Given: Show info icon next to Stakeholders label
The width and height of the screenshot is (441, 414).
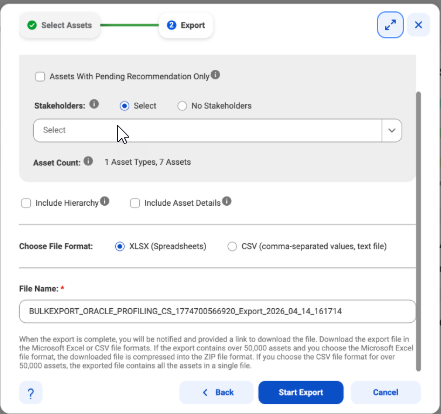Looking at the screenshot, I should tap(94, 104).
